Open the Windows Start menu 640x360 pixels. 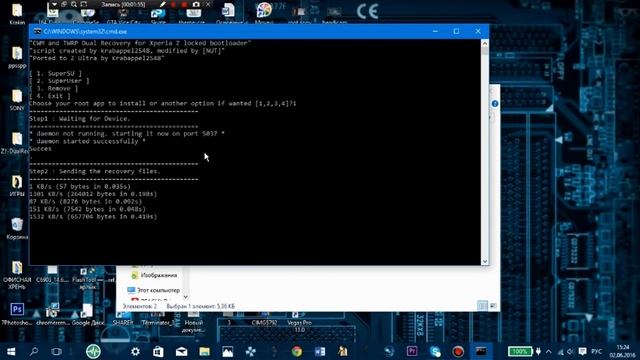[x=11, y=351]
